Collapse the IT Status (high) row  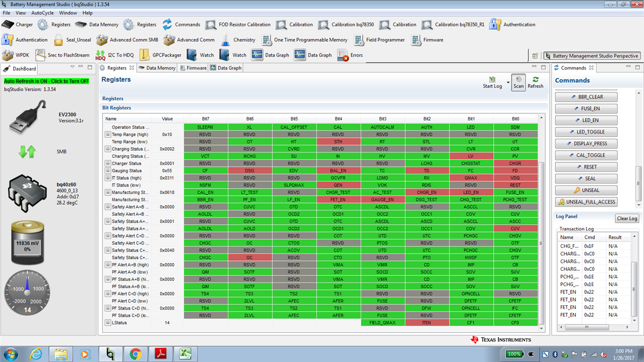(107, 178)
